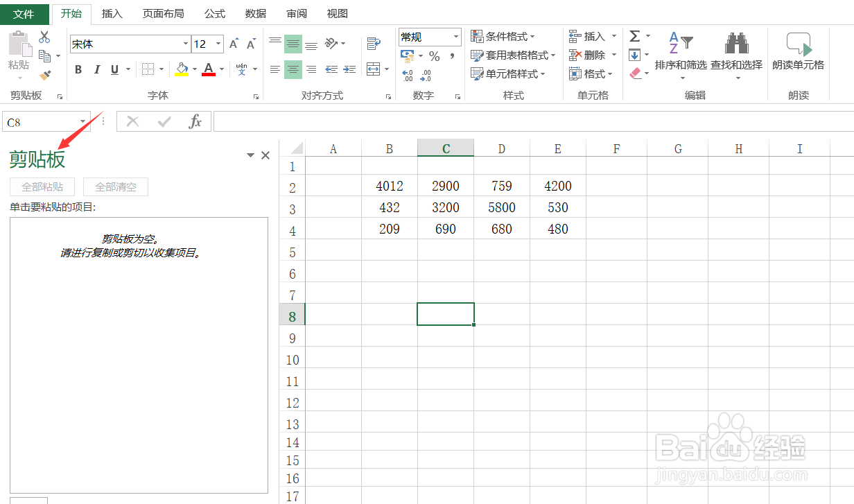
Task: Click the 全部清空 clear all button
Action: click(116, 186)
